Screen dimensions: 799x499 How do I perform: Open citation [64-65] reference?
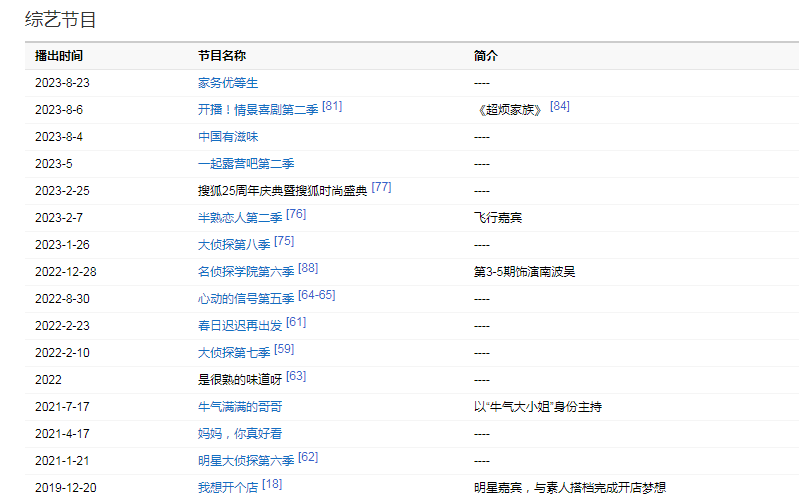(x=317, y=295)
